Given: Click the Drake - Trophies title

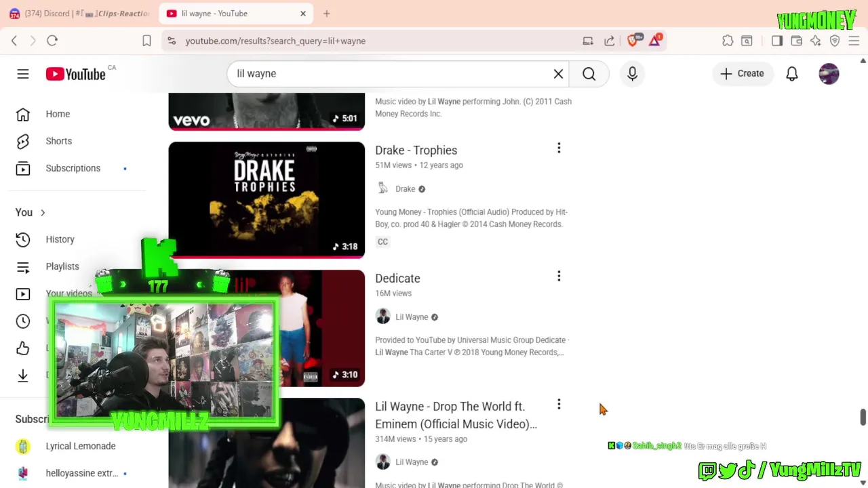Looking at the screenshot, I should (416, 150).
